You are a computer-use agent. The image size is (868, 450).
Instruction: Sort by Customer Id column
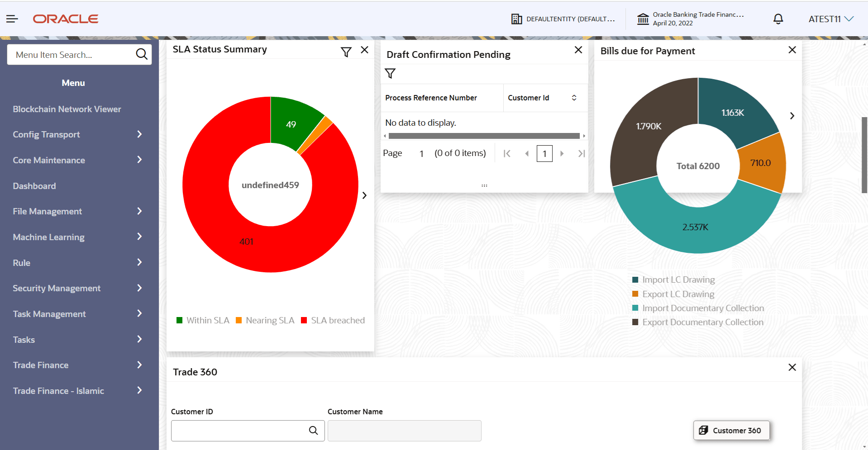point(574,98)
